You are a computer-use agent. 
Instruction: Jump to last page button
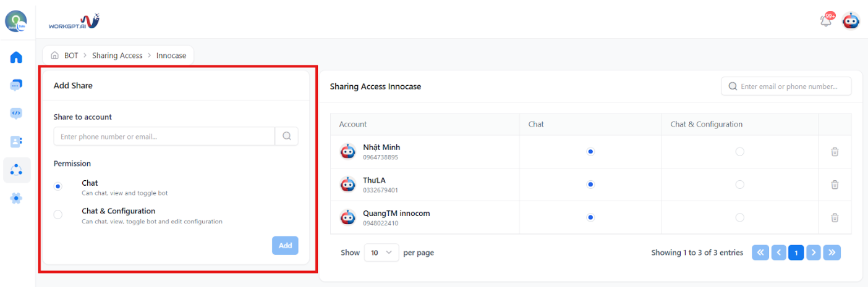832,252
